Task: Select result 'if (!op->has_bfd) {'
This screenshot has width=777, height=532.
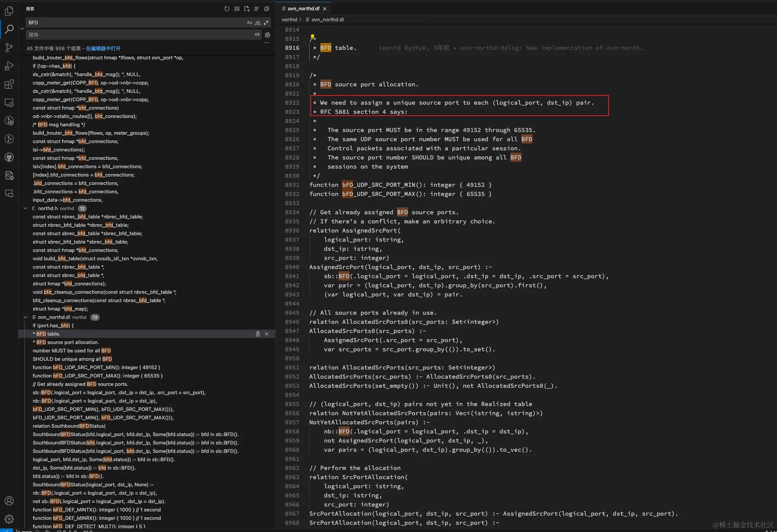Action: [54, 66]
